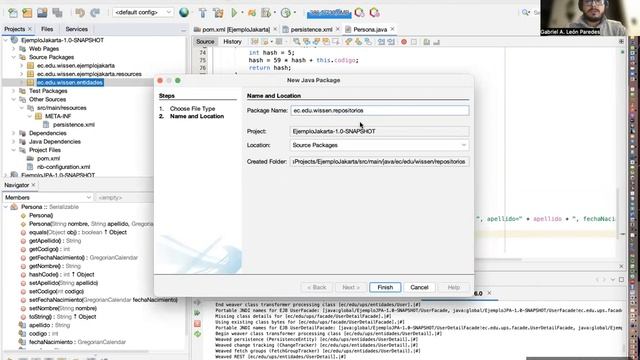640x360 pixels.
Task: Click the editor split view icon
Action: [x=621, y=41]
